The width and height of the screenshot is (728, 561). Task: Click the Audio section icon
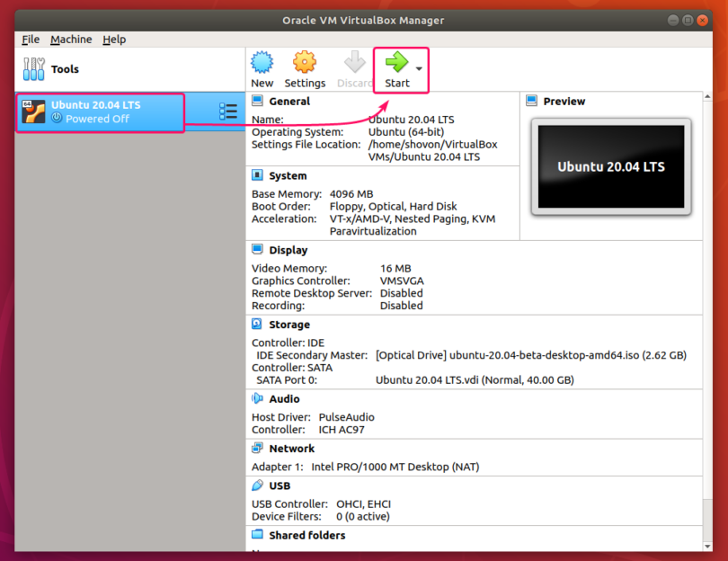258,399
